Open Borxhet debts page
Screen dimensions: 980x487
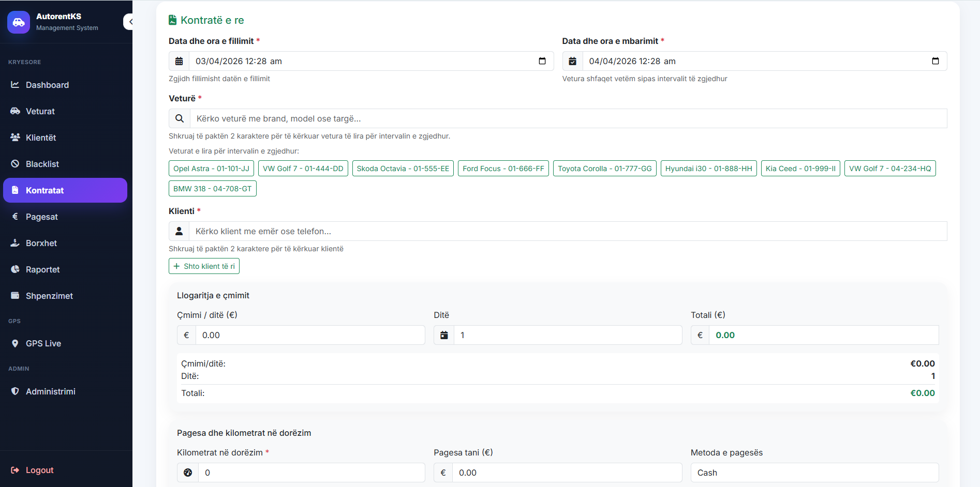pos(65,243)
